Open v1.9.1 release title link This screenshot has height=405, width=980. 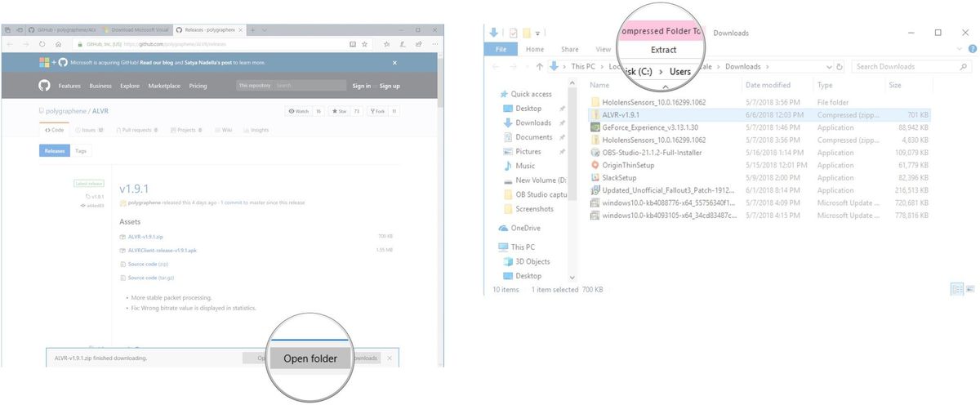(136, 189)
